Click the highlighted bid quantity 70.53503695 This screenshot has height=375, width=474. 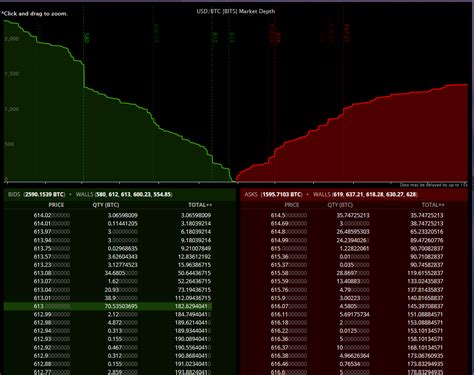pyautogui.click(x=121, y=306)
